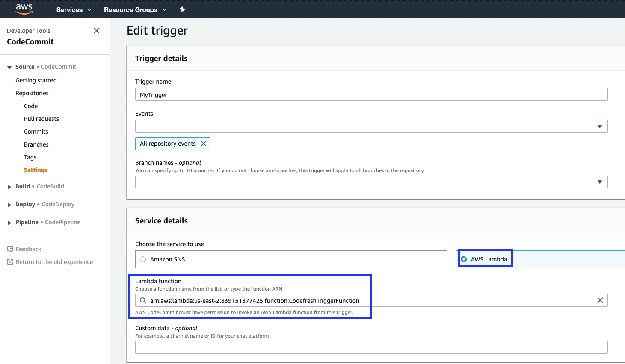Click the Lambda function search icon

point(143,300)
